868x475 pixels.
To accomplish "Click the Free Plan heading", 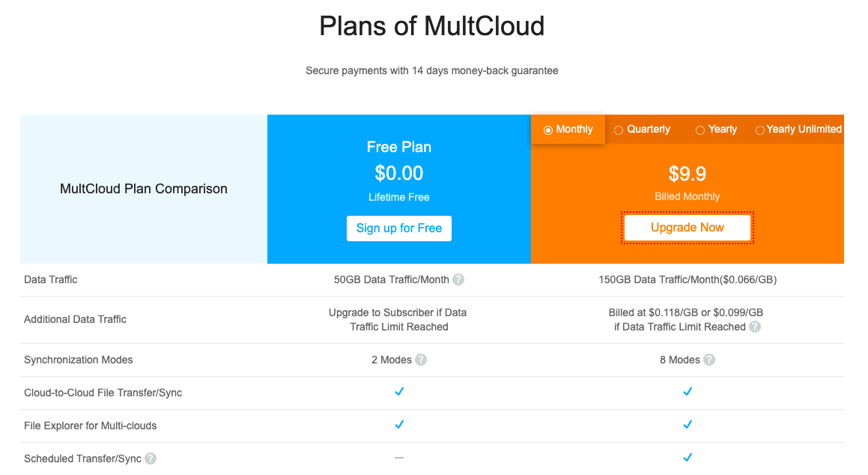I will [399, 147].
